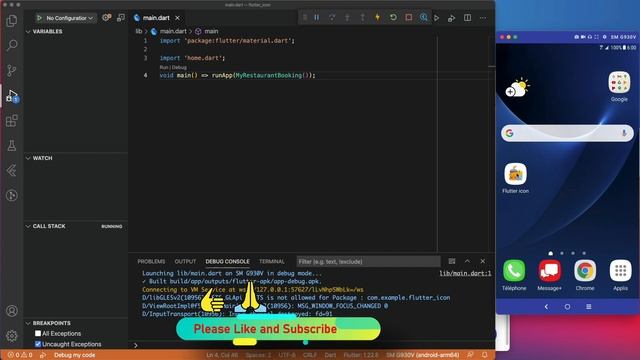The width and height of the screenshot is (640, 360).
Task: Restart the debug session
Action: pos(393,18)
